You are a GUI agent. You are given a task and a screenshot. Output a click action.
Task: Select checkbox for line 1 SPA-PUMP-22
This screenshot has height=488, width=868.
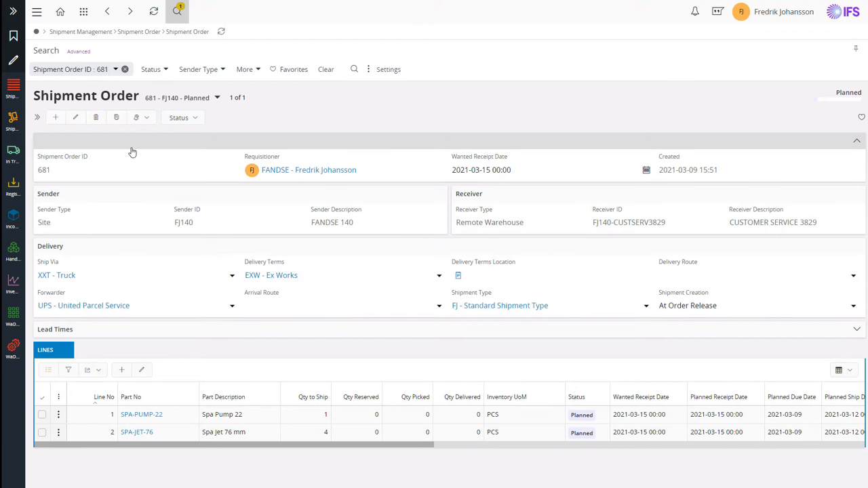[42, 414]
